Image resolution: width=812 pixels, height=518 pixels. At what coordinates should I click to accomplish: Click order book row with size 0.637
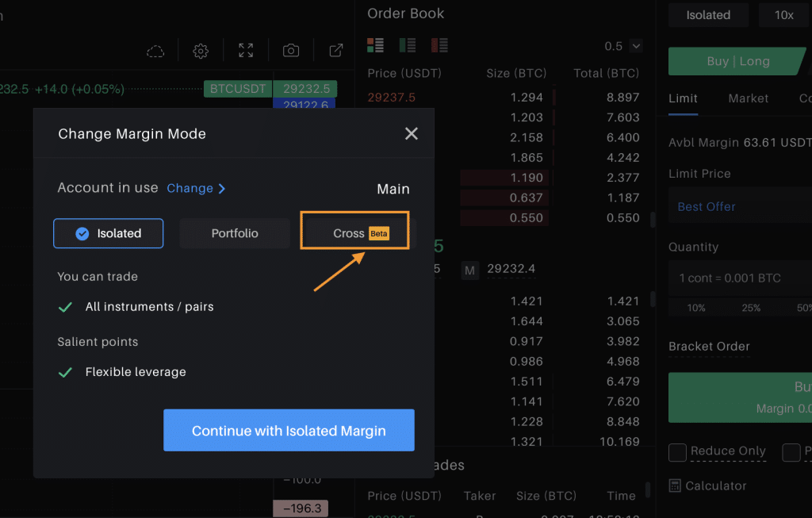[504, 198]
